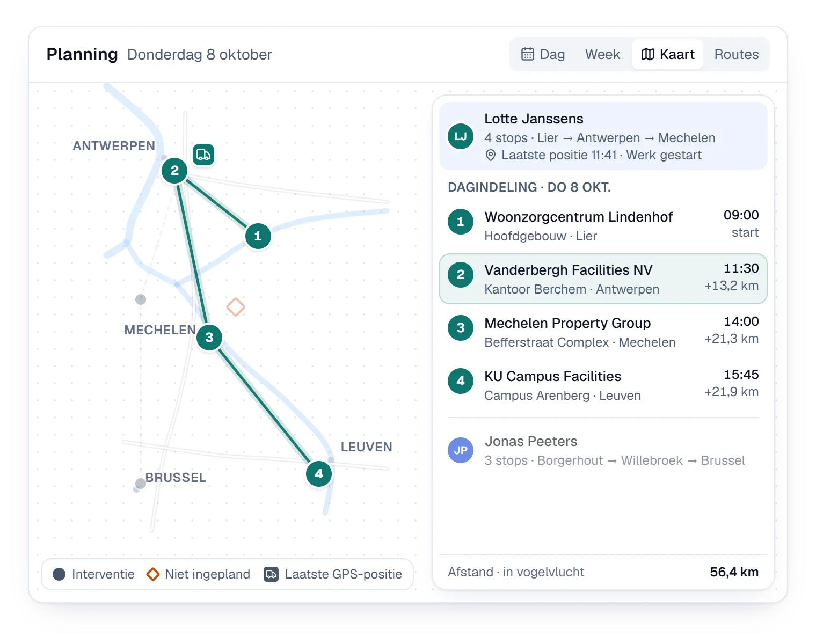Click the Niet ingepland legend diamond
The image size is (816, 644).
pyautogui.click(x=153, y=574)
